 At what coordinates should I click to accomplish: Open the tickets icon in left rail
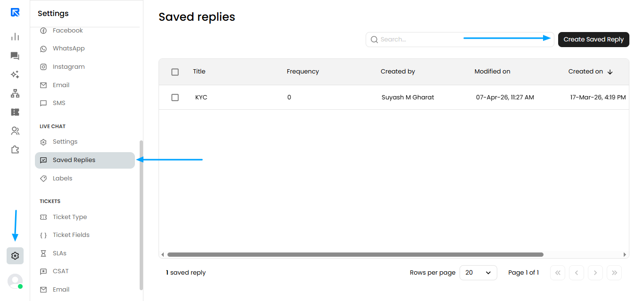[x=15, y=112]
